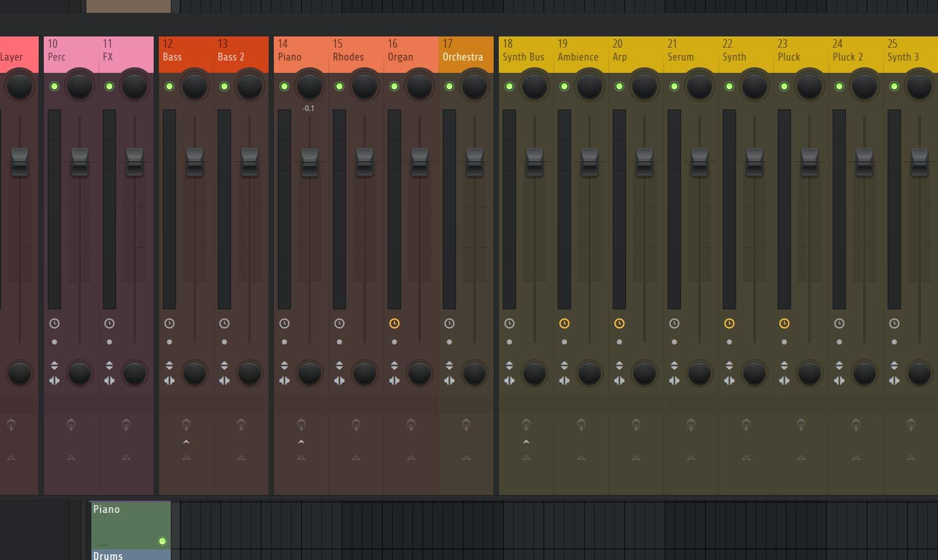Click FX slot icon under Piano track
Image resolution: width=938 pixels, height=560 pixels.
tap(301, 425)
